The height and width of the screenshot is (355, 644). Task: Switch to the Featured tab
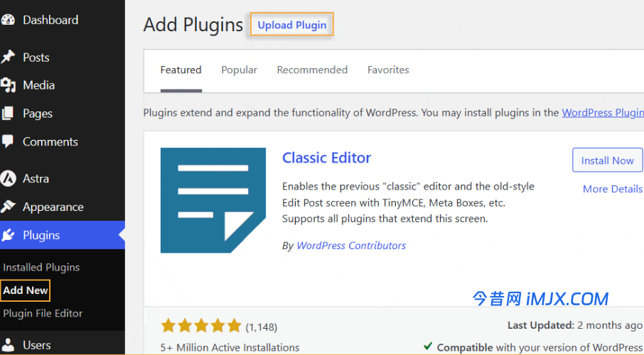click(181, 70)
